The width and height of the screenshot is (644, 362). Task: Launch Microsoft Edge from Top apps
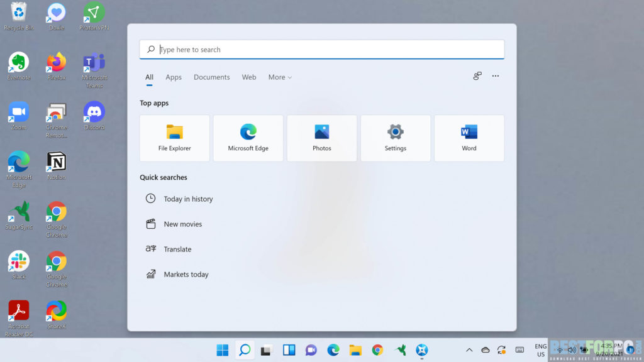(248, 138)
